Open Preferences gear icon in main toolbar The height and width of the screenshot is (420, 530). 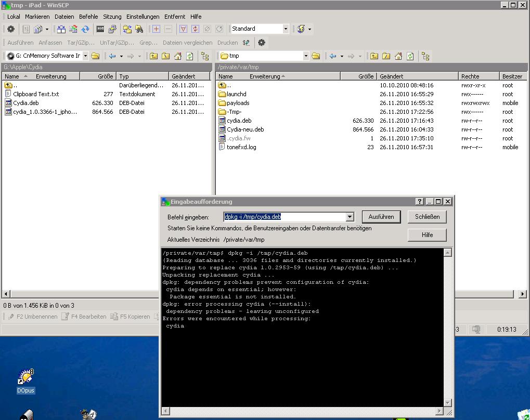[x=10, y=29]
